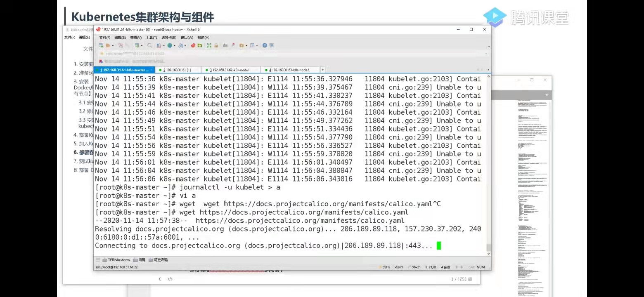Click the terminal scrollbar down arrow

(x=489, y=254)
